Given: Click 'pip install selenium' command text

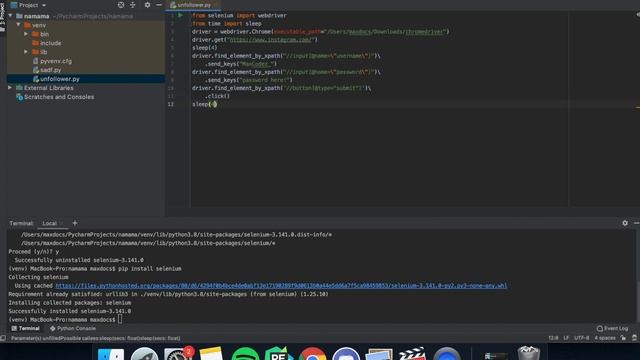Looking at the screenshot, I should (150, 269).
